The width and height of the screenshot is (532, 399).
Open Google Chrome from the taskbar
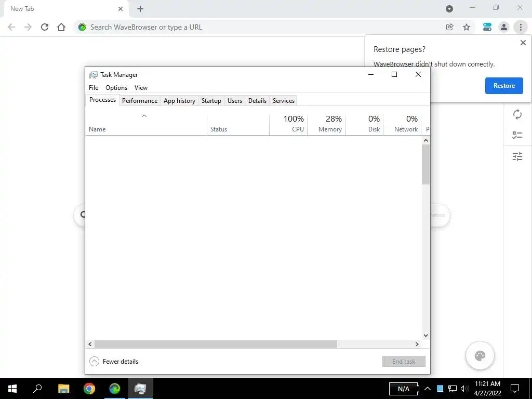point(89,389)
